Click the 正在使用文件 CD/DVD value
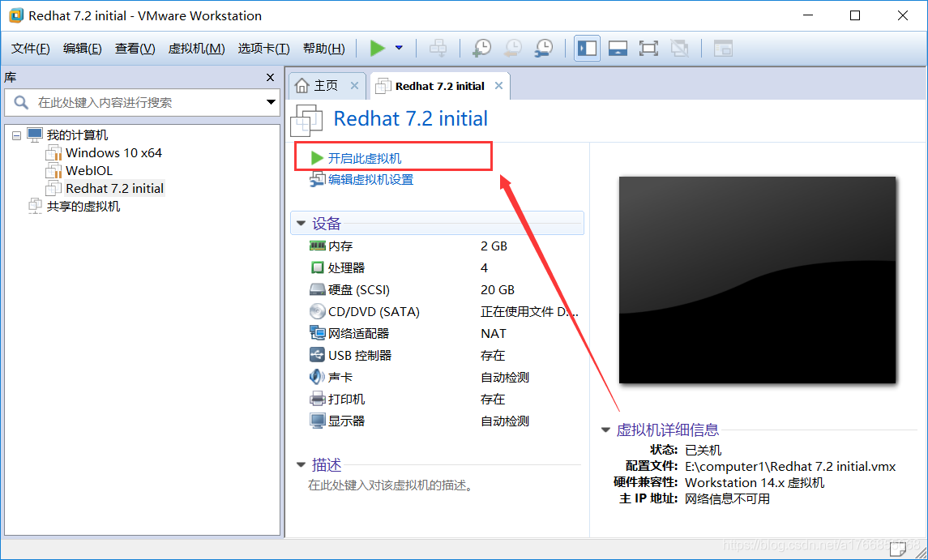The height and width of the screenshot is (560, 928). tap(530, 311)
